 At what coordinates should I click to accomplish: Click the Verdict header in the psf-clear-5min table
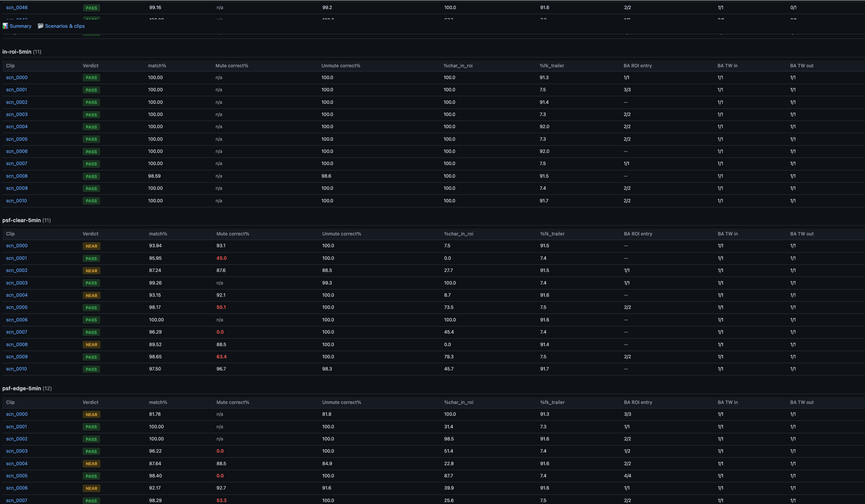pyautogui.click(x=91, y=234)
